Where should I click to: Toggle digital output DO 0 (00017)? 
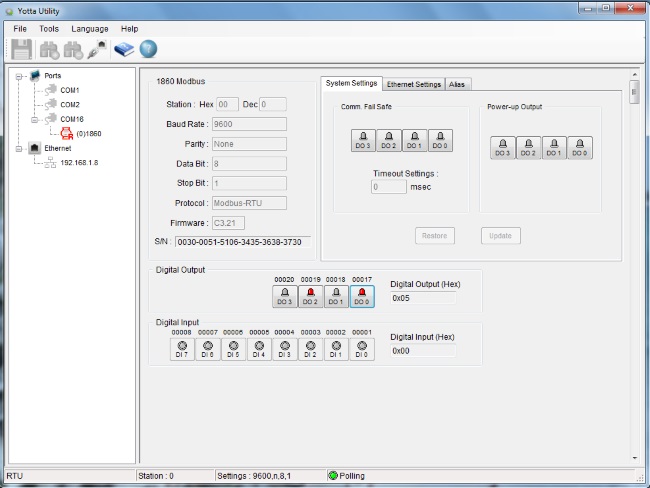pyautogui.click(x=362, y=297)
